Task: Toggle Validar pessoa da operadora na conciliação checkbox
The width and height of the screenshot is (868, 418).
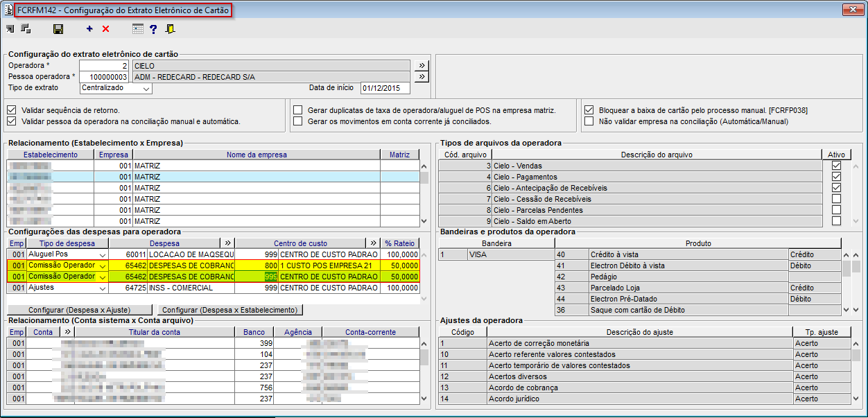Action: pyautogui.click(x=11, y=121)
